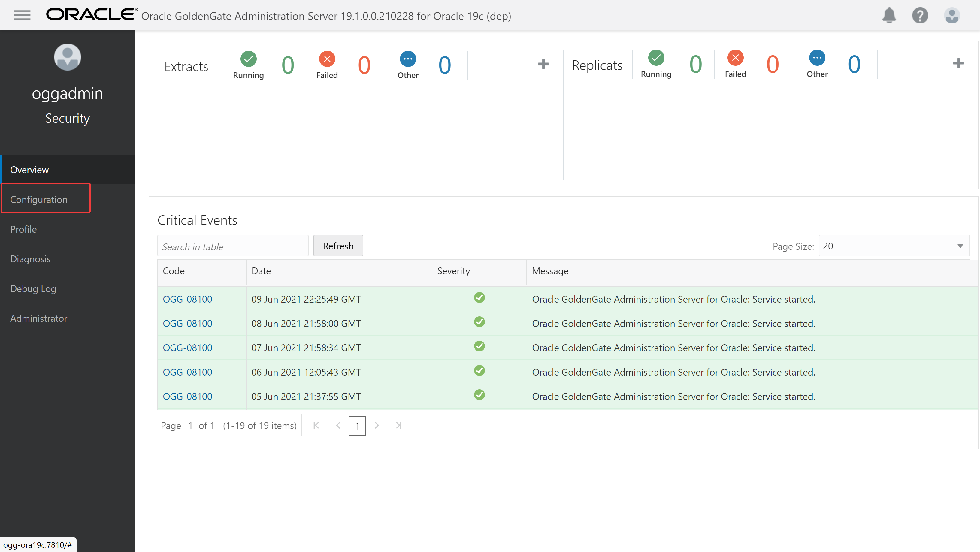
Task: Click the Extracts Other blue dots icon
Action: (408, 59)
